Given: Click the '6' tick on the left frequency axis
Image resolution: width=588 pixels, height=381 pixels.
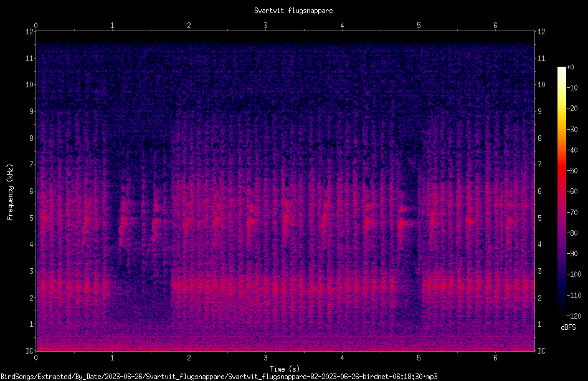Looking at the screenshot, I should (32, 191).
